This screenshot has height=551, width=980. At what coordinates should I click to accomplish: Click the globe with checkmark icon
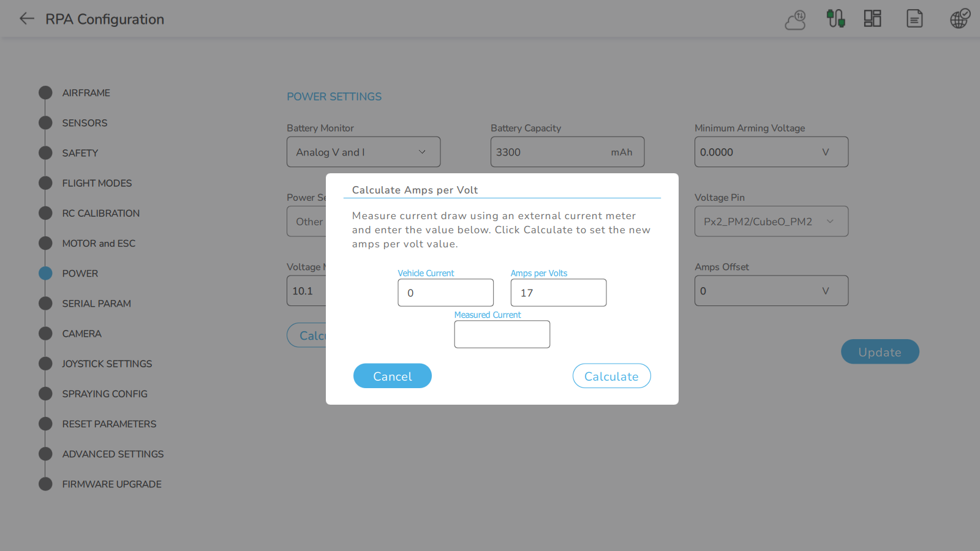click(x=960, y=19)
